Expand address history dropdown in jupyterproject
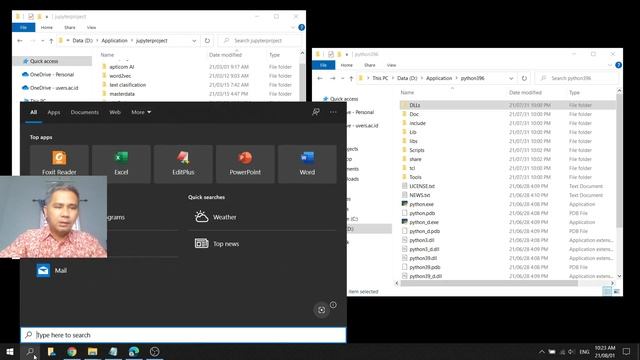 click(194, 40)
